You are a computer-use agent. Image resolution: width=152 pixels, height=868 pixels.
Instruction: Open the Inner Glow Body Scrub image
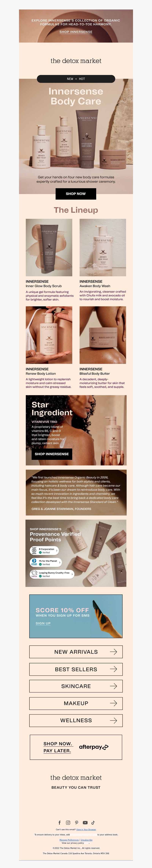coord(49,248)
